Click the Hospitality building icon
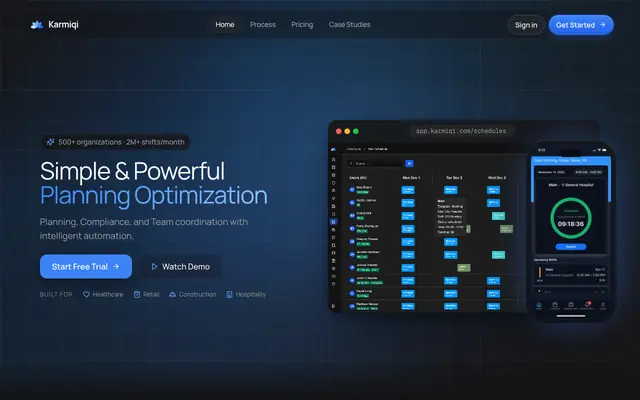The width and height of the screenshot is (640, 400). (229, 294)
